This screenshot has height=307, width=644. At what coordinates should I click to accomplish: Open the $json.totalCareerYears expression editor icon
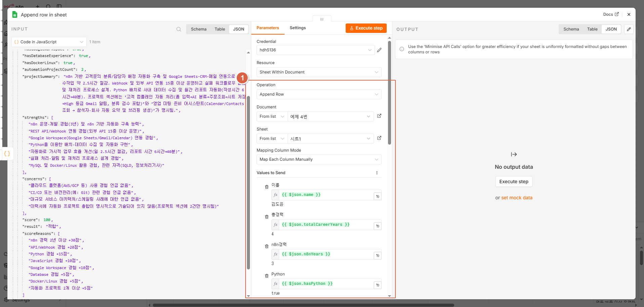pyautogui.click(x=378, y=226)
